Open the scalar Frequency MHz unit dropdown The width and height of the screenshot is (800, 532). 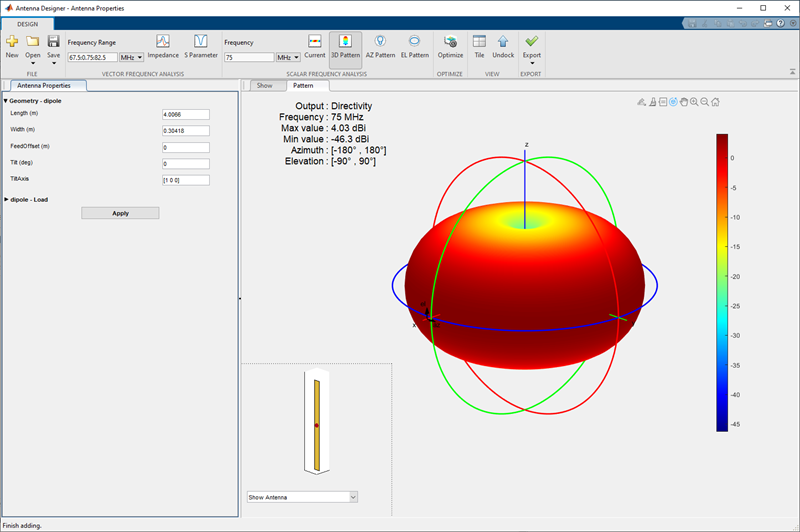[x=289, y=58]
